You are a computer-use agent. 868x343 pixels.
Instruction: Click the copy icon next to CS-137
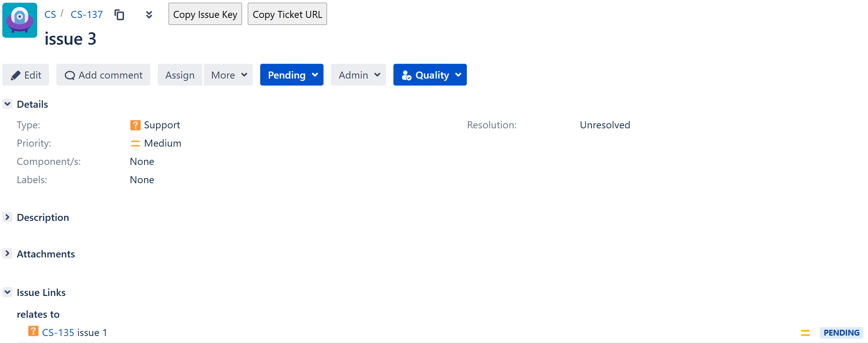pyautogui.click(x=119, y=15)
